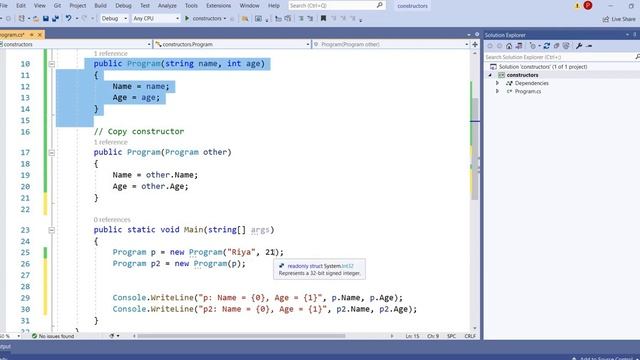Image resolution: width=640 pixels, height=360 pixels.
Task: Click the SPC indentation indicator
Action: pyautogui.click(x=451, y=336)
